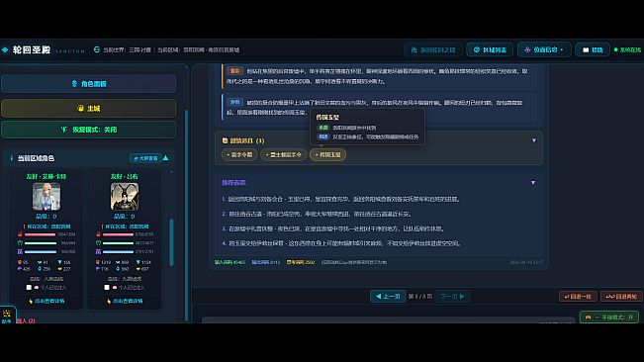Open 点击查看详情 for 艾琳·卡特
644x362 pixels.
46,301
